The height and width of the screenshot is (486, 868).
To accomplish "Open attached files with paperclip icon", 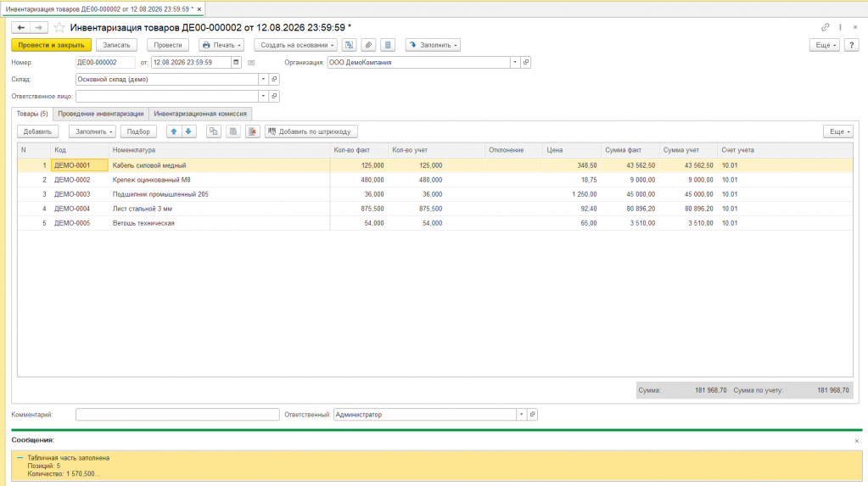I will [x=368, y=45].
